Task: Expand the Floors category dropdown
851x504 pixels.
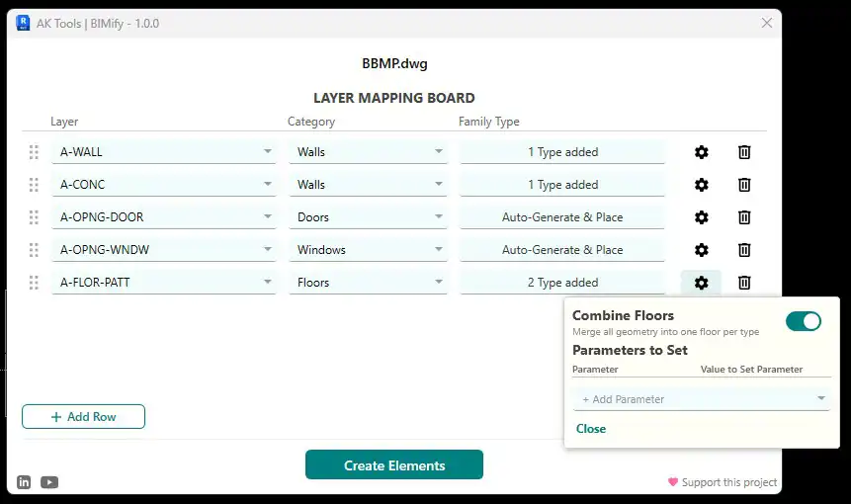Action: [438, 283]
